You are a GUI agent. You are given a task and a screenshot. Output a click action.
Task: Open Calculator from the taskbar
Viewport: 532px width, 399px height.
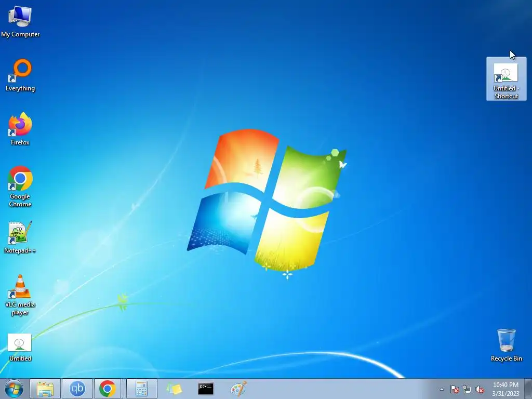click(141, 389)
